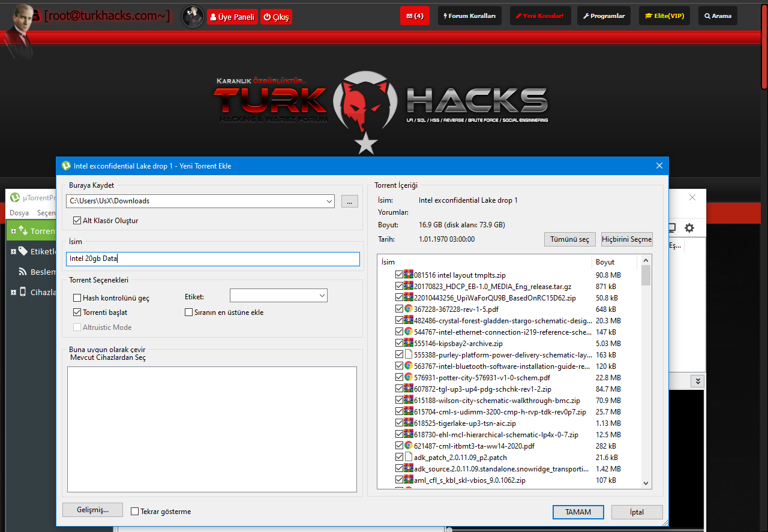
Task: Uncheck 618525-tigerlake-up3-tsn-aic.zip checkbox
Action: [x=399, y=423]
